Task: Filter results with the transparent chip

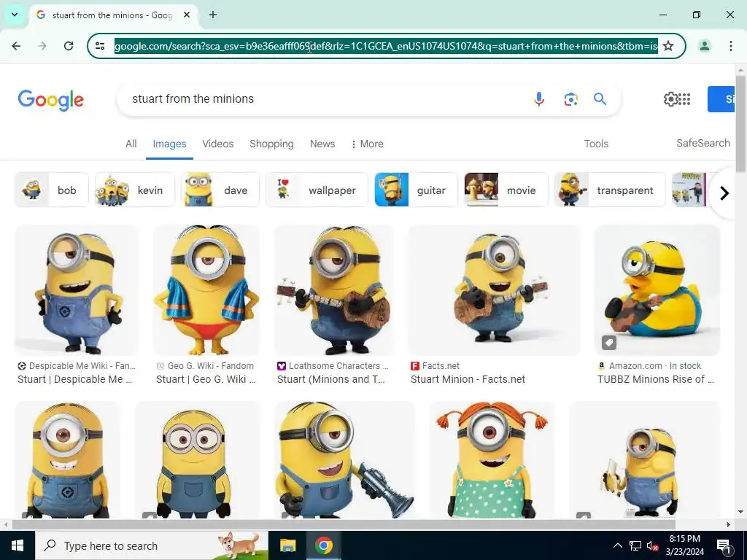Action: (610, 190)
